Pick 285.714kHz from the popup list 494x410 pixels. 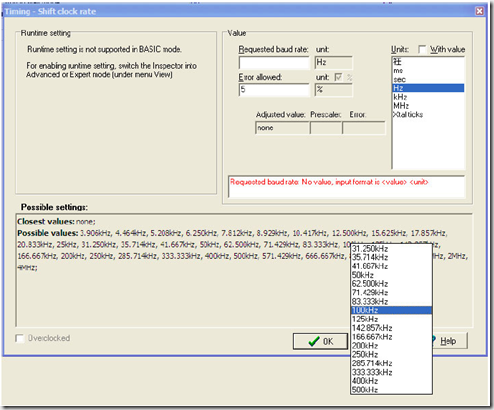coord(391,363)
